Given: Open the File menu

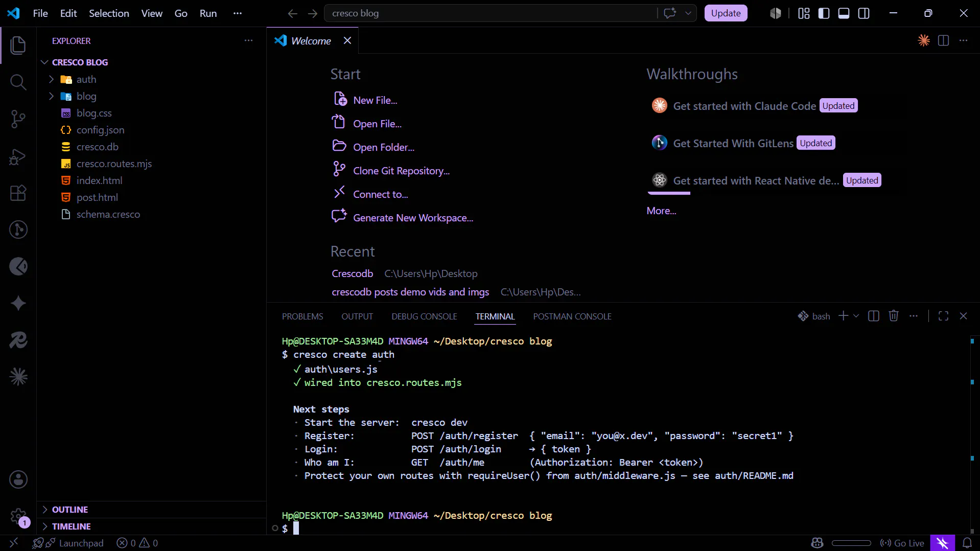Looking at the screenshot, I should point(40,13).
